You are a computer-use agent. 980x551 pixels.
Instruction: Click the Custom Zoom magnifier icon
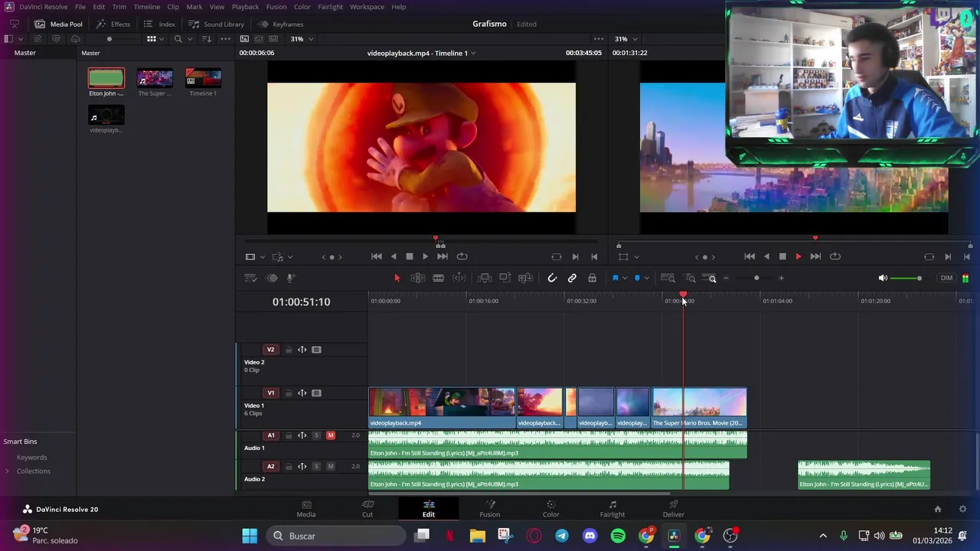coord(710,278)
